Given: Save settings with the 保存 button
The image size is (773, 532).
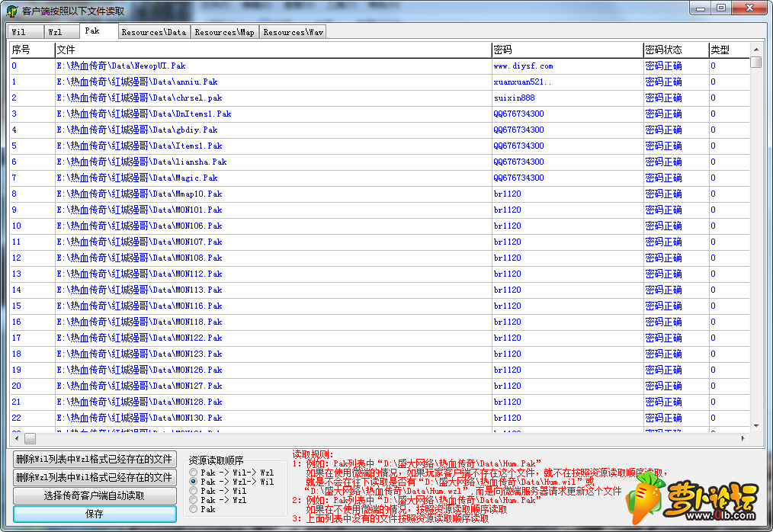Looking at the screenshot, I should (x=95, y=514).
